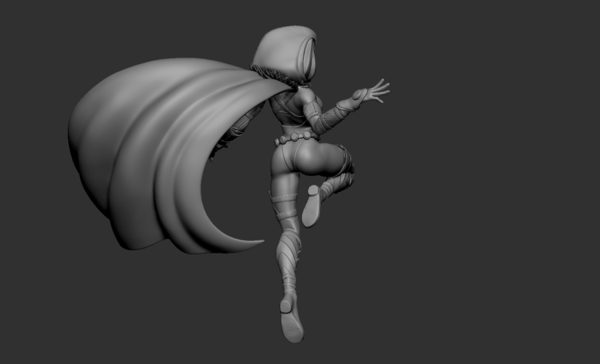Viewport: 600px width, 364px height.
Task: Select the thigh strap on the bent leg
Action: pos(345,160)
